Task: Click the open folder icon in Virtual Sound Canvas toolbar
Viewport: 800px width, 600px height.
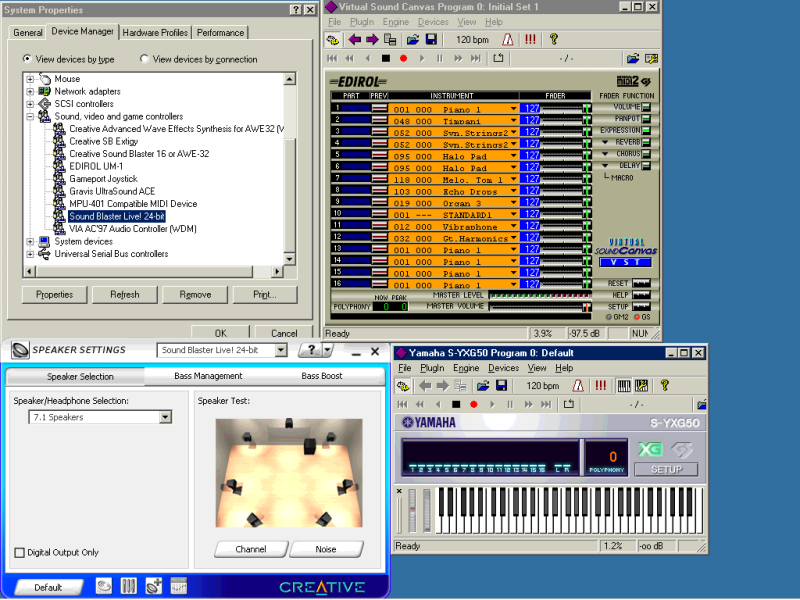Action: (x=413, y=39)
